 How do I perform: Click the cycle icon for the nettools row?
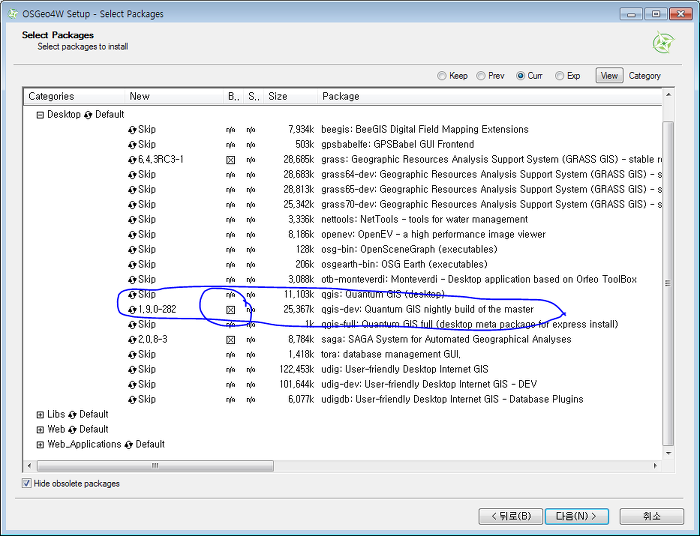click(132, 220)
